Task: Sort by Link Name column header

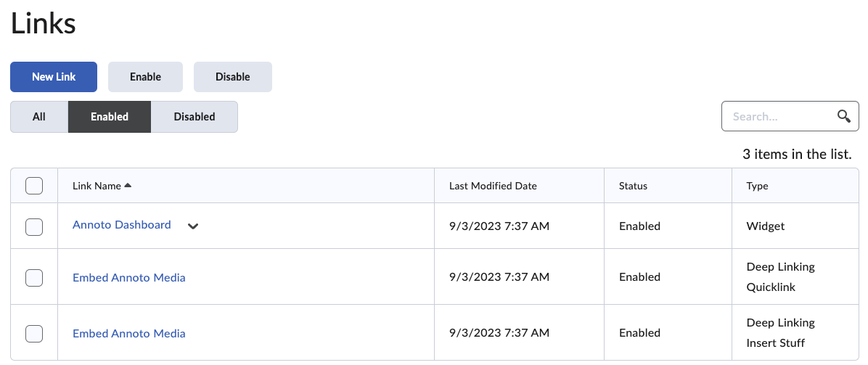Action: 97,186
